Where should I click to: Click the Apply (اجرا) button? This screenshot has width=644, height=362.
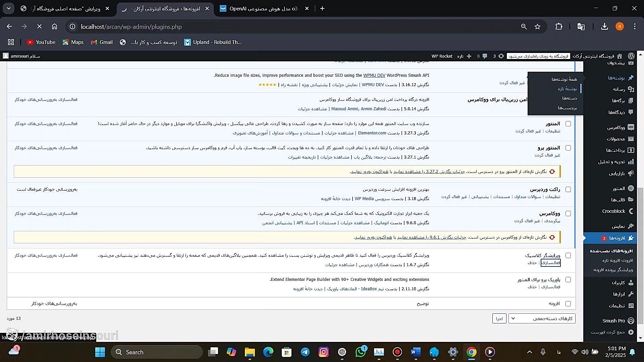click(499, 318)
